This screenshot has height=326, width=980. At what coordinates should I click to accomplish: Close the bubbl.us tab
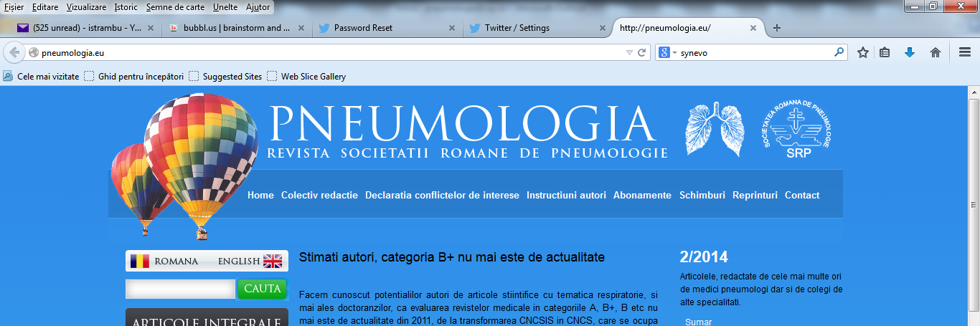tap(300, 28)
